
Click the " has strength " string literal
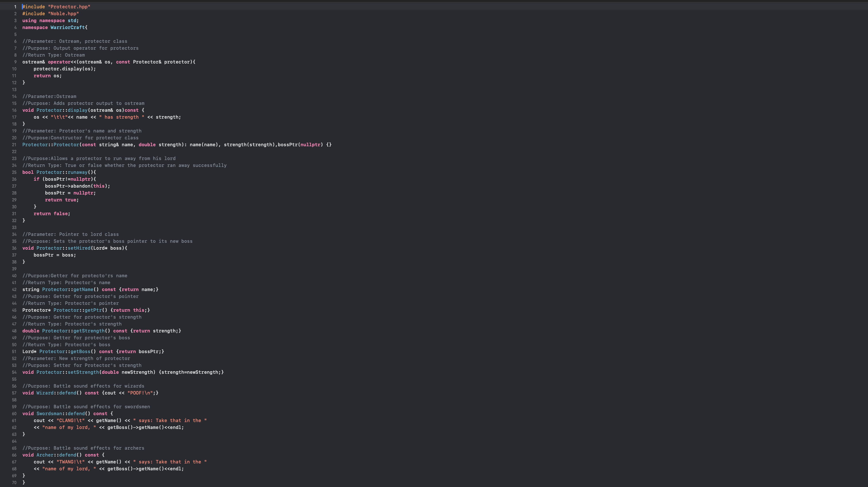point(122,117)
